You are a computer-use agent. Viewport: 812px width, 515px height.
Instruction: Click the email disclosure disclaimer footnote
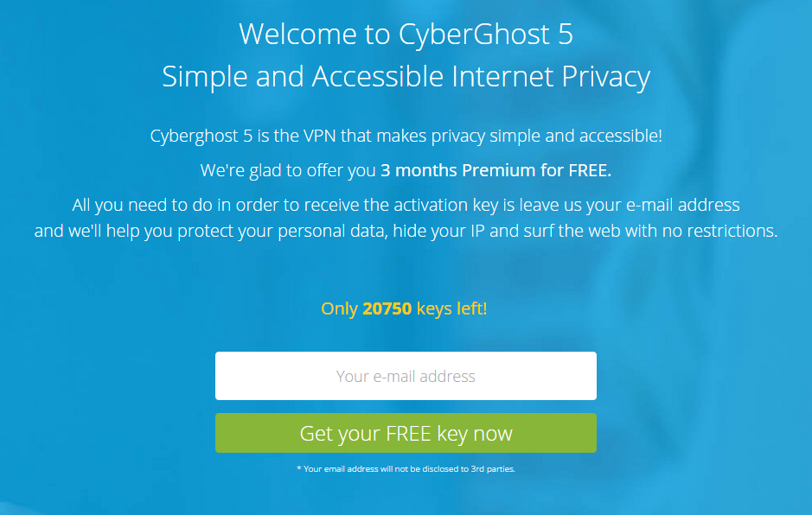point(406,469)
